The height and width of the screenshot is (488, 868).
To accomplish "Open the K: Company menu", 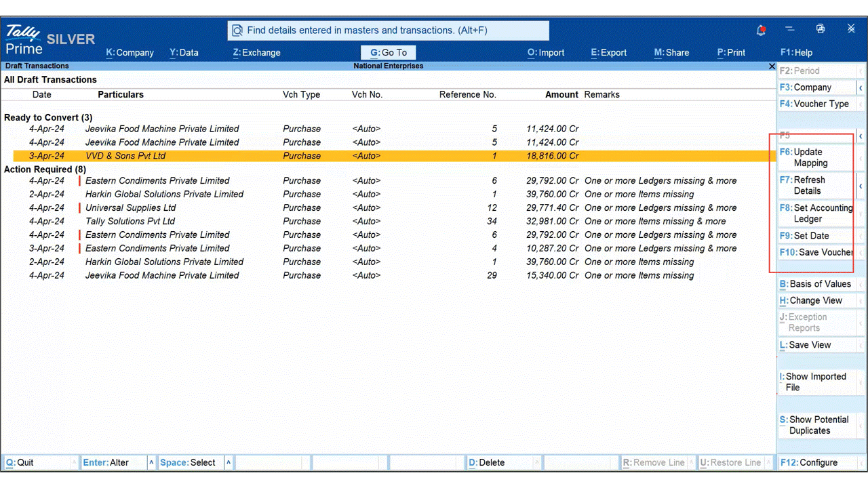I will pyautogui.click(x=130, y=52).
